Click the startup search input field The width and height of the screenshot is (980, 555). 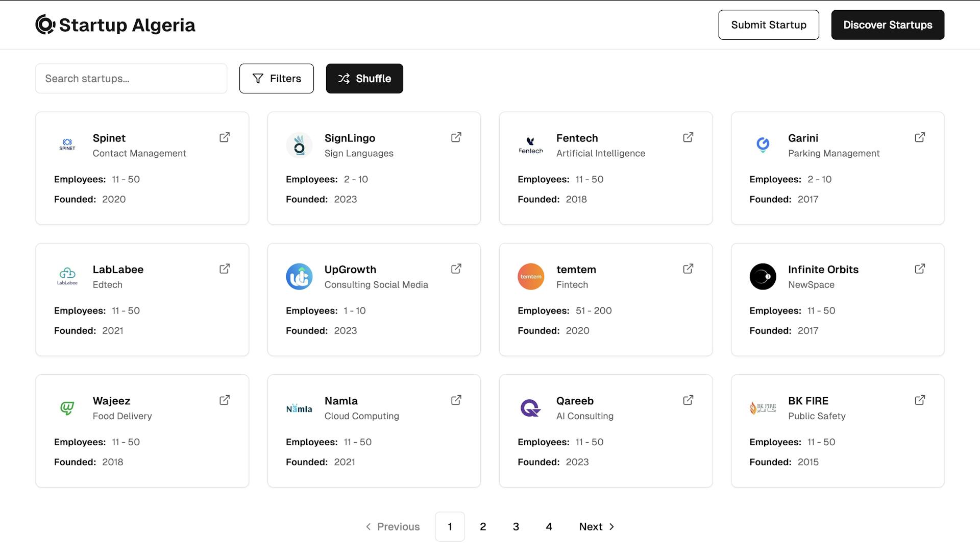coord(131,78)
